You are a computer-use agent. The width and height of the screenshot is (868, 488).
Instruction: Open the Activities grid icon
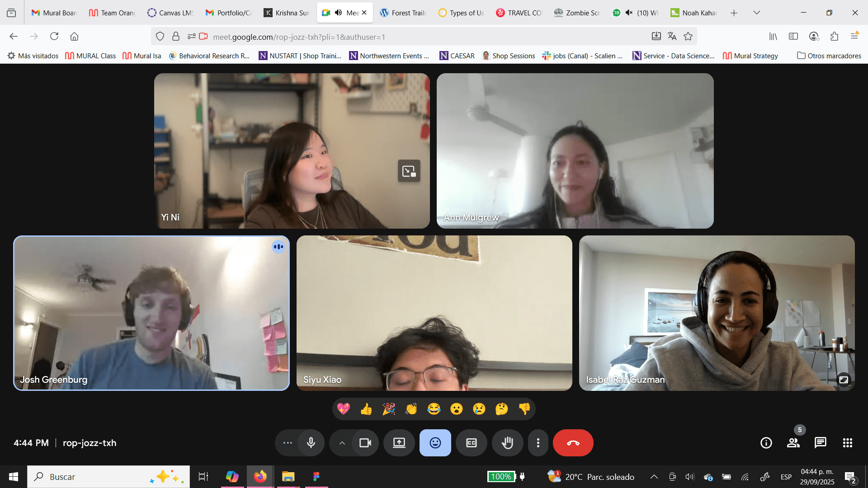click(847, 443)
